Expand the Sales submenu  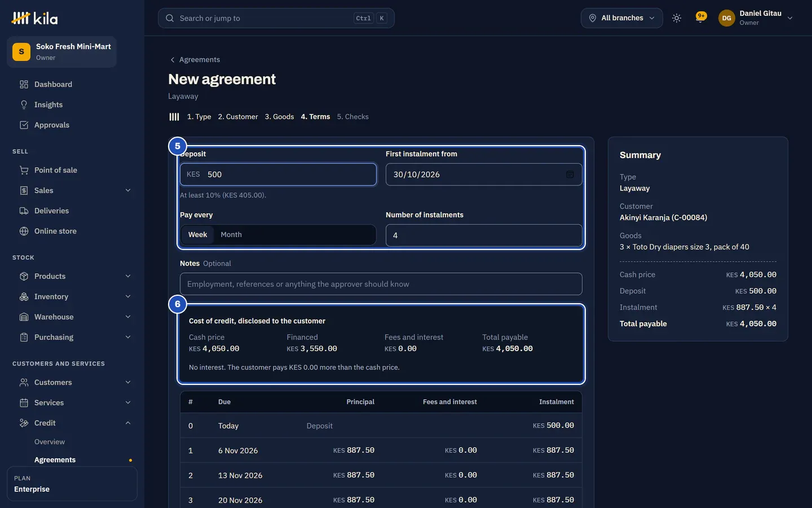click(128, 191)
